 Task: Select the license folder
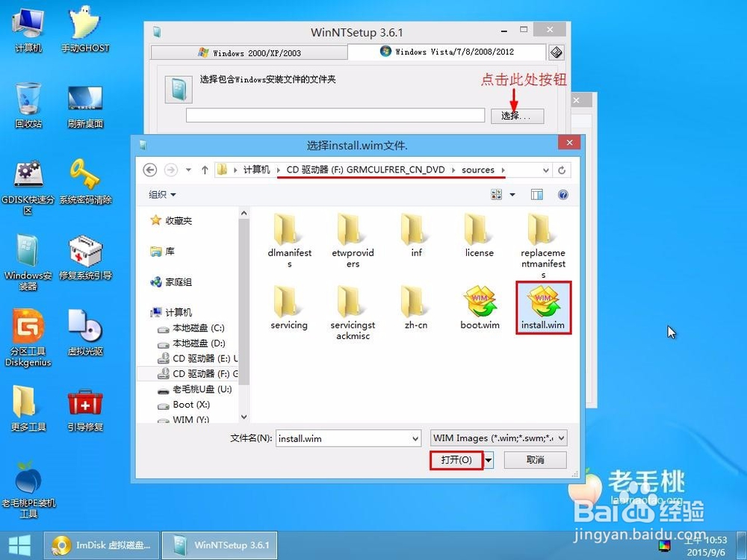pos(480,236)
